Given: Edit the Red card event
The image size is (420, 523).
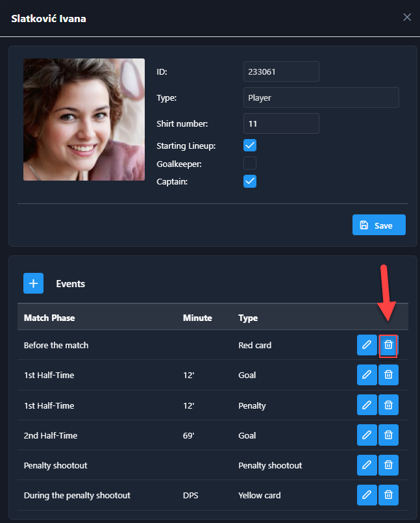Looking at the screenshot, I should (x=367, y=345).
